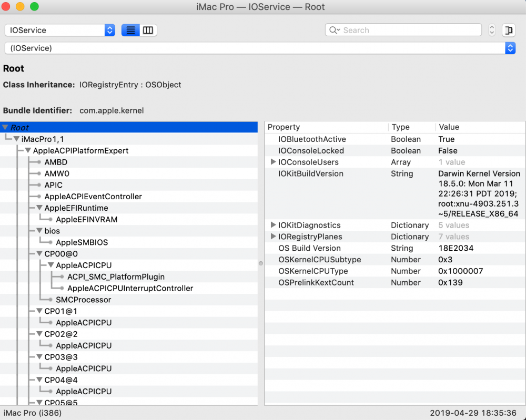Sort by the Type column header
This screenshot has height=420, width=526.
click(x=412, y=127)
